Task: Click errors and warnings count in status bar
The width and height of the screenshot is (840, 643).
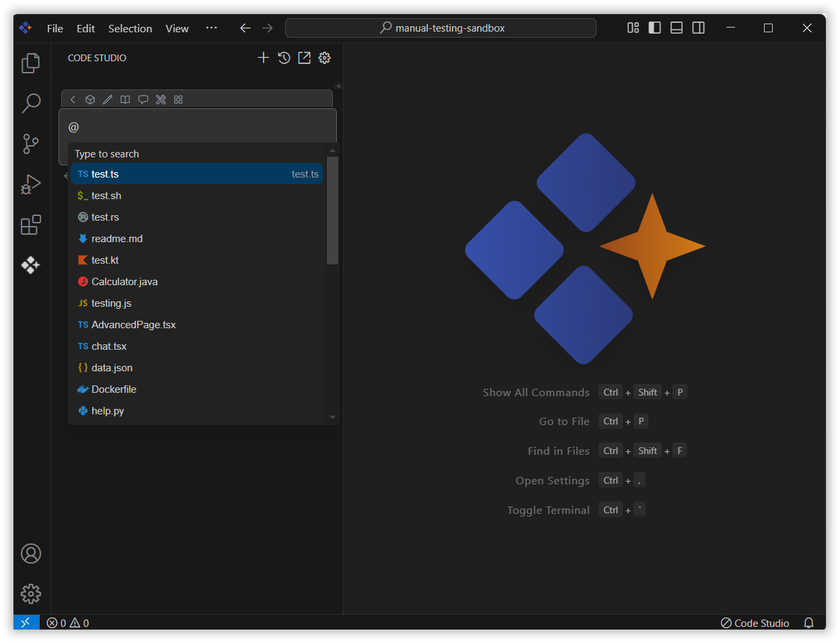Action: [68, 623]
